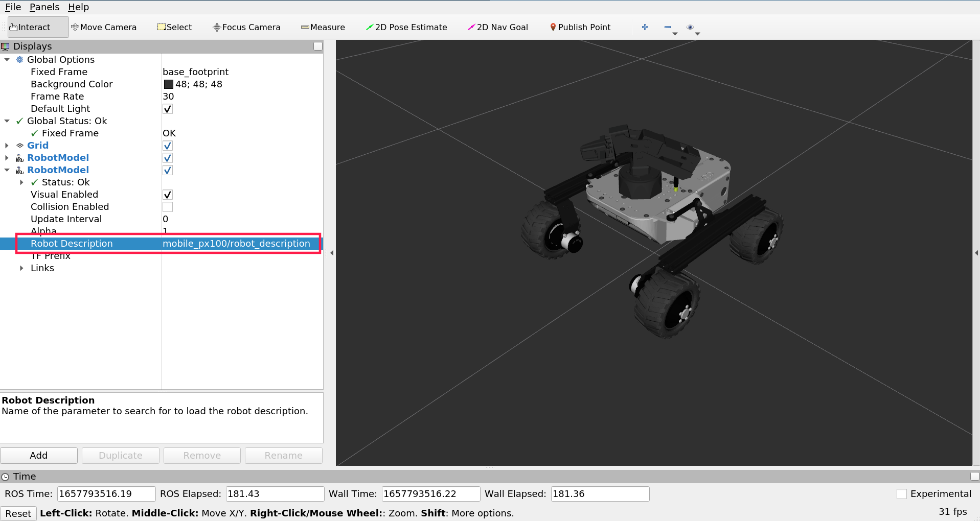Viewport: 980px width, 521px height.
Task: Enable the Collision Enabled checkbox
Action: 167,207
